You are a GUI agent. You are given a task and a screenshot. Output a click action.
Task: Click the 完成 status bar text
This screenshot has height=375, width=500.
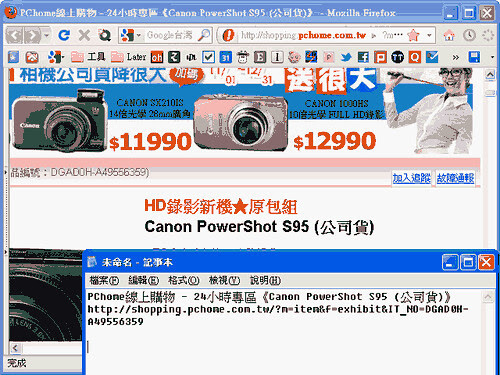(x=17, y=363)
